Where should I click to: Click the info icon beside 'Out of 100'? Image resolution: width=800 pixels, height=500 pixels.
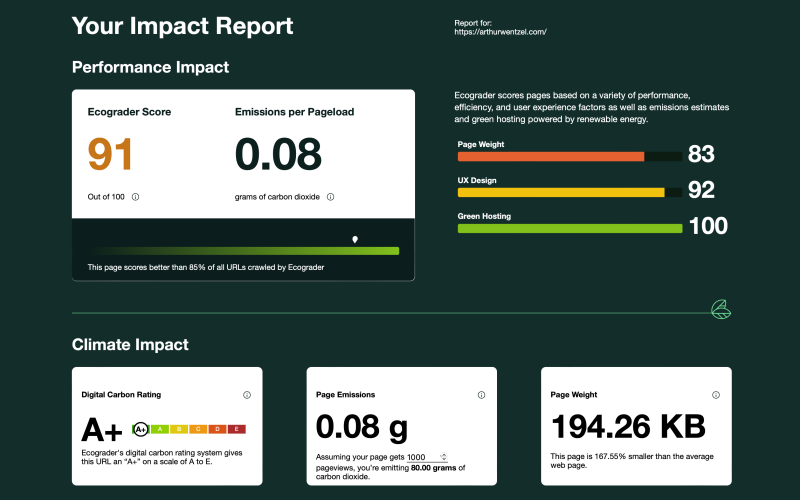click(x=136, y=197)
